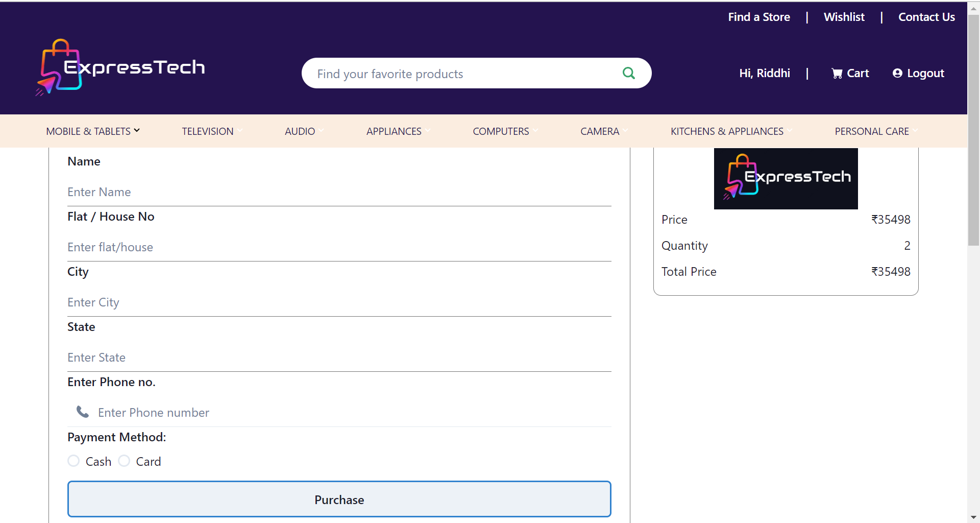
Task: Click the ExpressTech product thumbnail image
Action: (x=786, y=178)
